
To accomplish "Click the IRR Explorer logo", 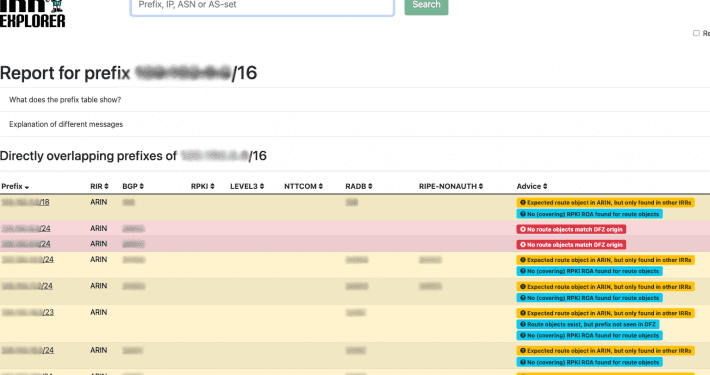I will click(33, 14).
